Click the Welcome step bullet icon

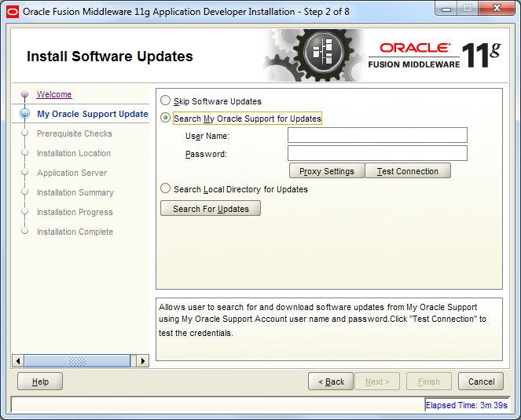pos(24,95)
